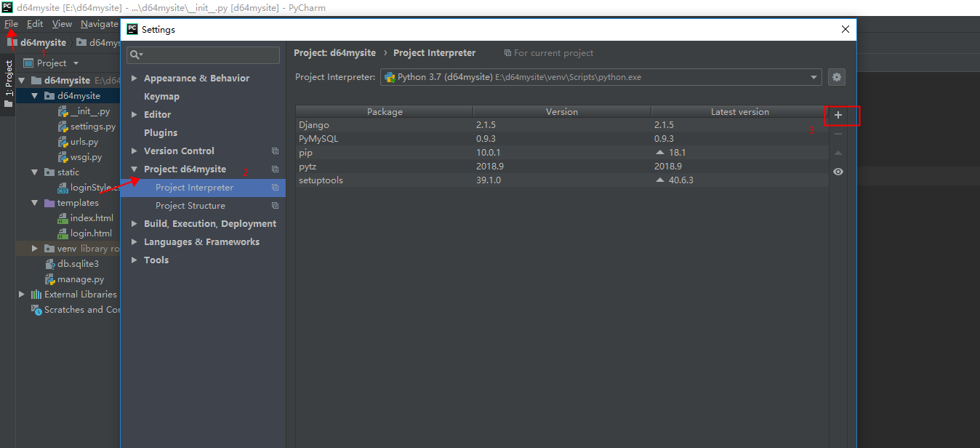Image resolution: width=980 pixels, height=448 pixels.
Task: Open db.sqlite3 in the project tree
Action: 71,263
